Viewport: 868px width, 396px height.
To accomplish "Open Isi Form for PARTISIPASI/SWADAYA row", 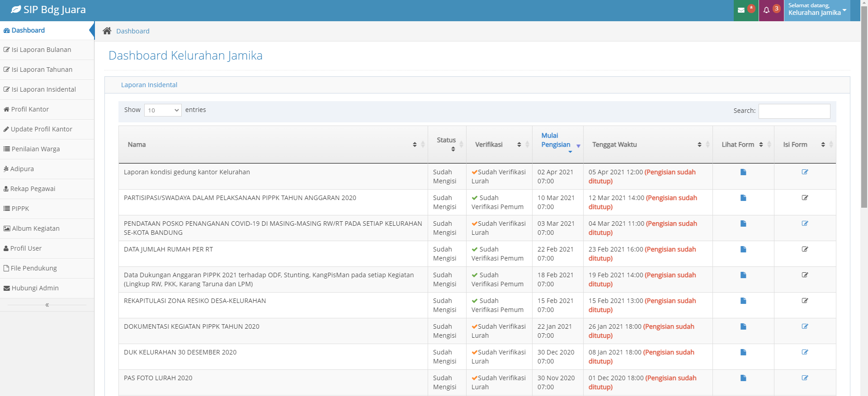I will click(805, 198).
